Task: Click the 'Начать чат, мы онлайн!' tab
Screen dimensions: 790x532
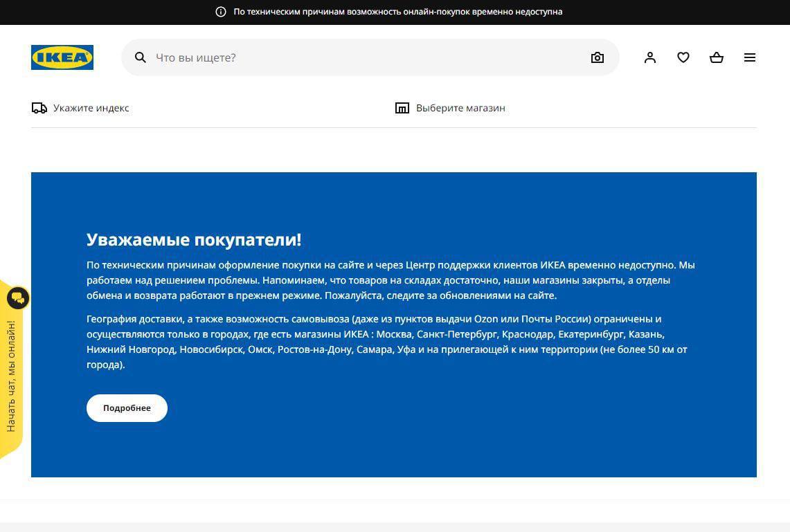Action: 11,377
